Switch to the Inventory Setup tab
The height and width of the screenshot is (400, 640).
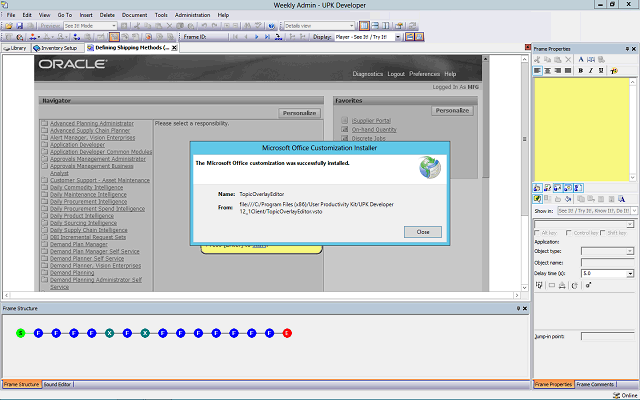[x=56, y=48]
